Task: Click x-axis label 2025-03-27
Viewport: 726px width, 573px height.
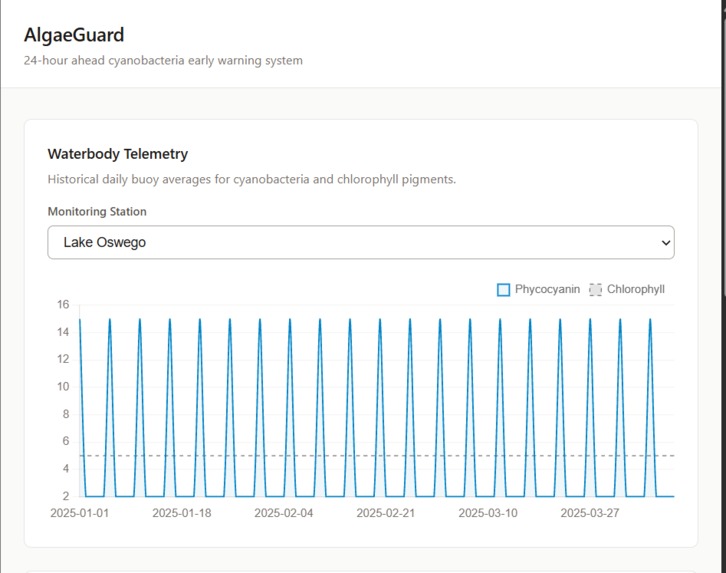Action: click(x=589, y=513)
